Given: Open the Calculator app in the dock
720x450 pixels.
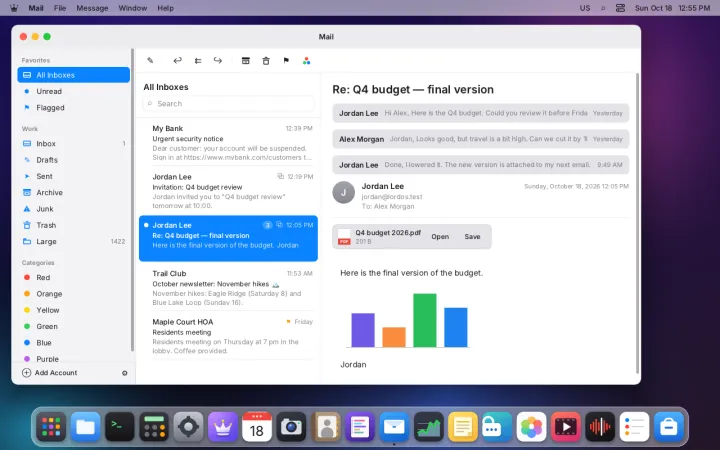Looking at the screenshot, I should coord(154,427).
